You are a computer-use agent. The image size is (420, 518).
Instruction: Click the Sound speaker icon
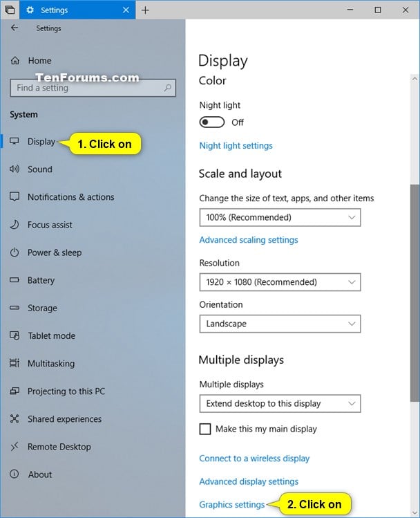(x=15, y=169)
